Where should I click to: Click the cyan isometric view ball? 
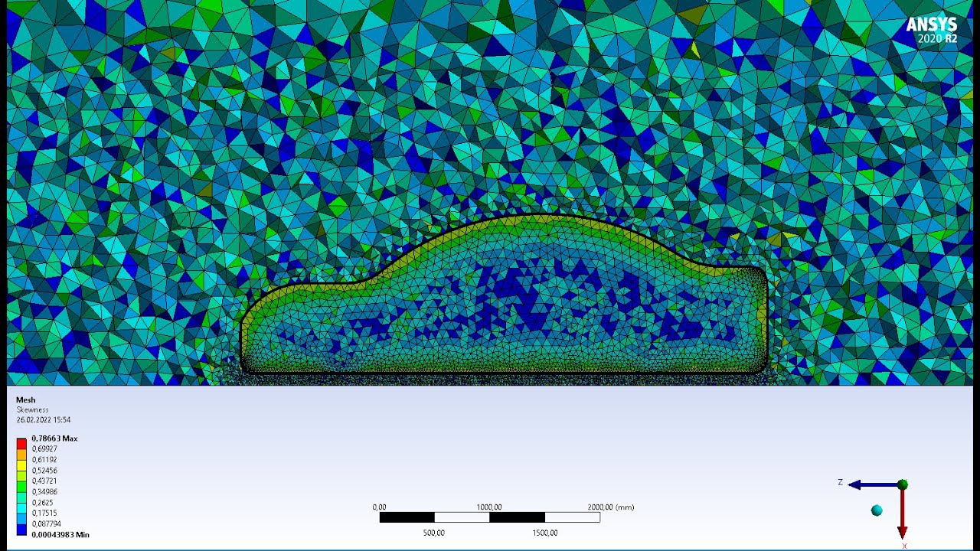877,510
